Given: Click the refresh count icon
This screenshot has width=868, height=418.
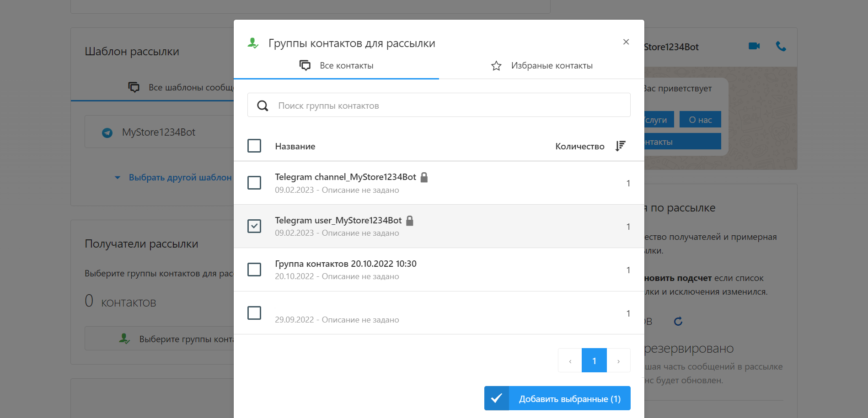Looking at the screenshot, I should (x=678, y=322).
